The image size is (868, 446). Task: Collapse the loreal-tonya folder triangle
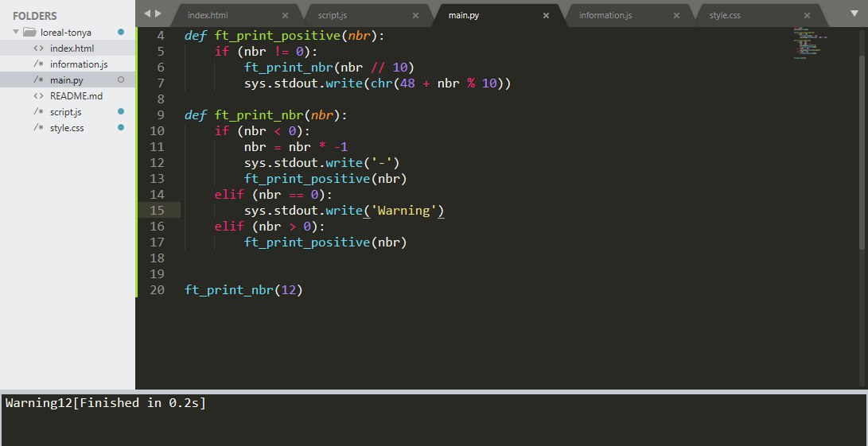pos(16,32)
